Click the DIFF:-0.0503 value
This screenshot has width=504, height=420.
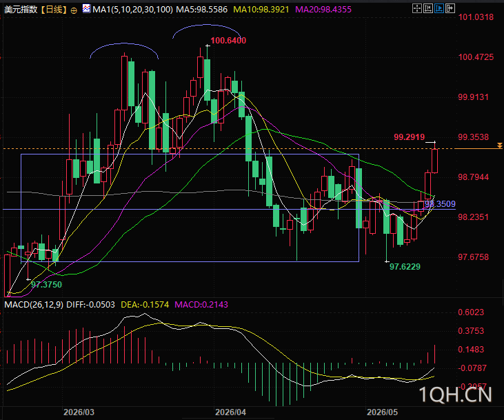(90, 305)
